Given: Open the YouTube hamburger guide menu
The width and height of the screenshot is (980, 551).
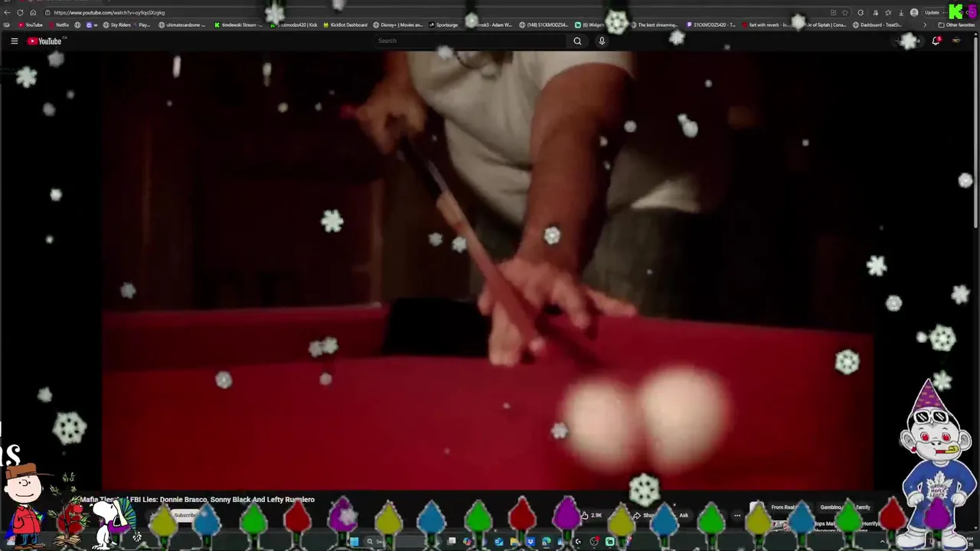Looking at the screenshot, I should click(14, 41).
